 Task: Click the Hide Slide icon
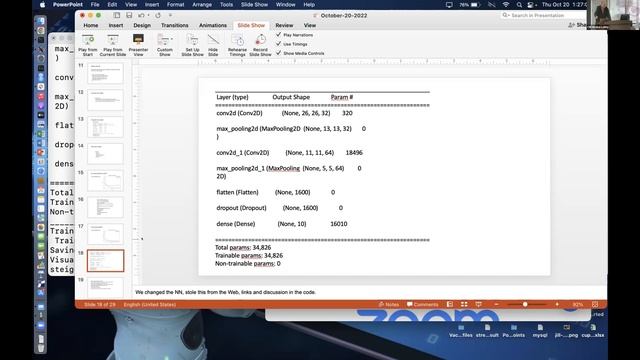[x=213, y=40]
